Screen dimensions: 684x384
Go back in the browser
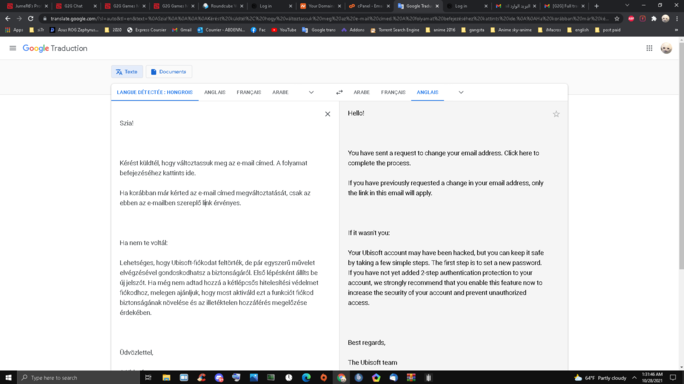pyautogui.click(x=7, y=18)
